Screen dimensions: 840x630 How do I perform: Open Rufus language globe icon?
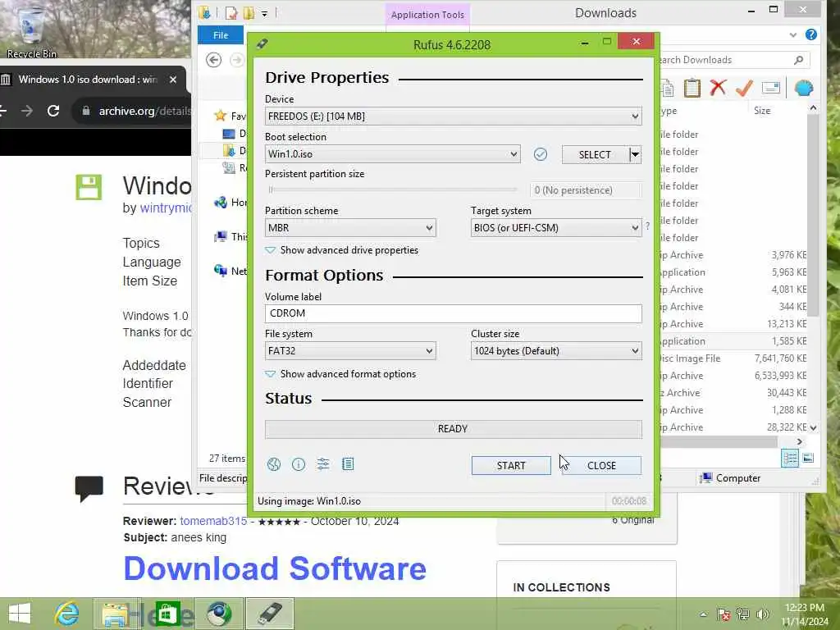tap(274, 464)
